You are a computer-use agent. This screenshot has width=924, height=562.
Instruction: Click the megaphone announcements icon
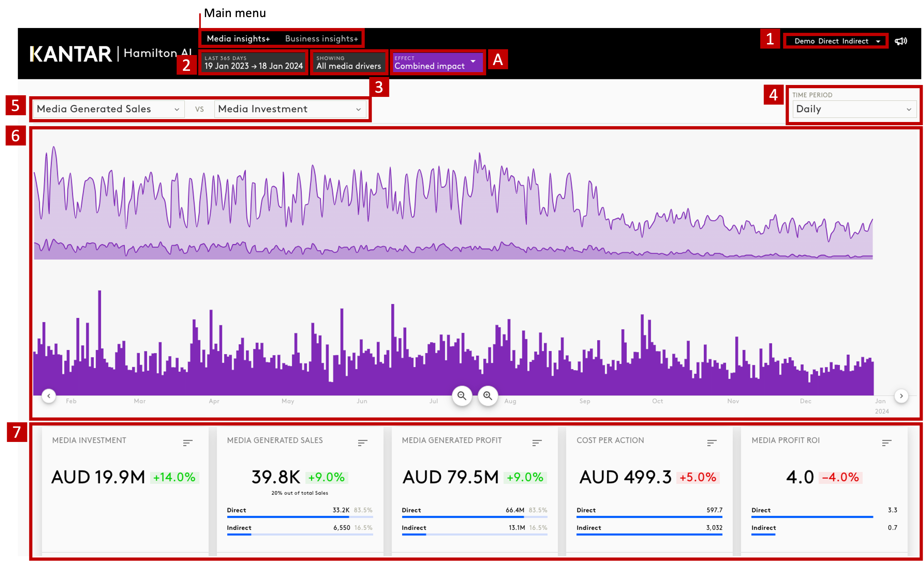pyautogui.click(x=900, y=41)
